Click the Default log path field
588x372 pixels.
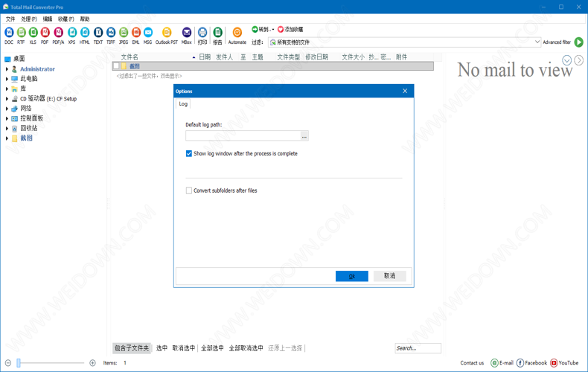pyautogui.click(x=243, y=135)
